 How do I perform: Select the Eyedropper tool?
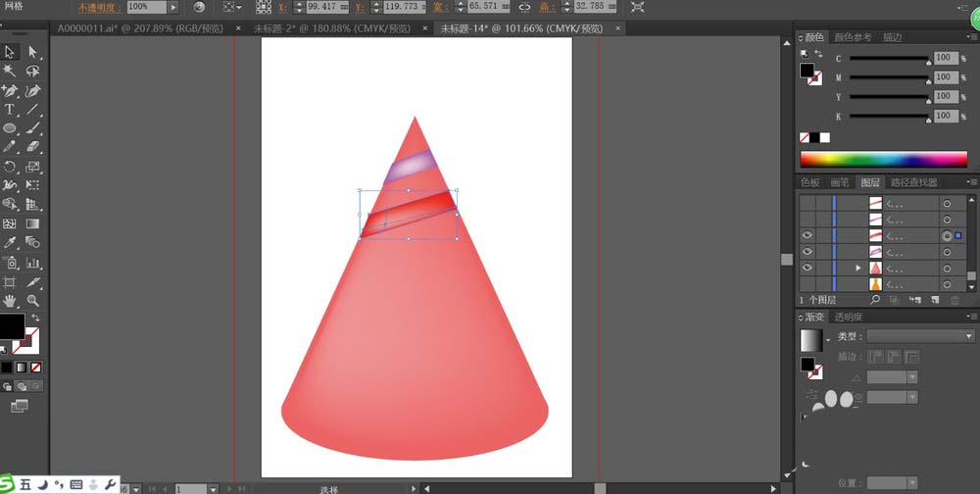tap(10, 243)
